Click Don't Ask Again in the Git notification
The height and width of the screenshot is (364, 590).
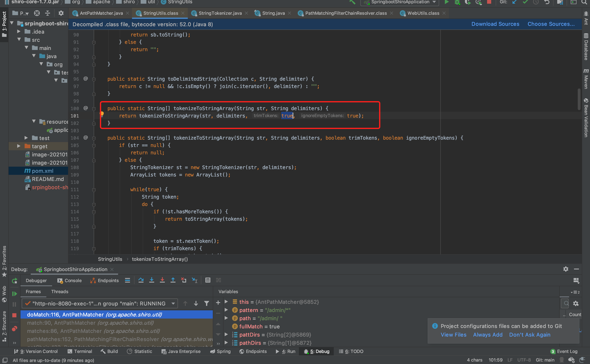point(530,335)
